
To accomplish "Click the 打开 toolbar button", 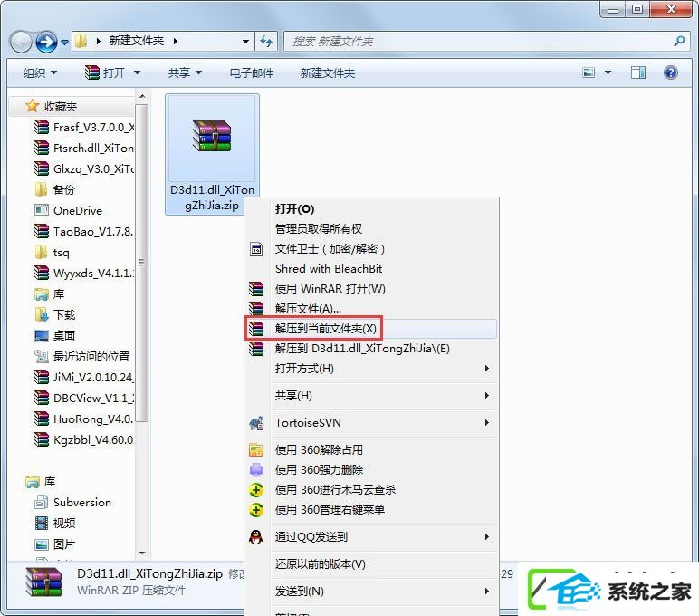I will [x=105, y=72].
